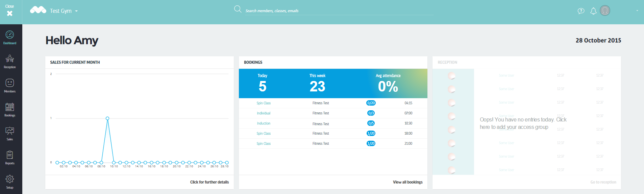Click View all bookings link

point(407,182)
